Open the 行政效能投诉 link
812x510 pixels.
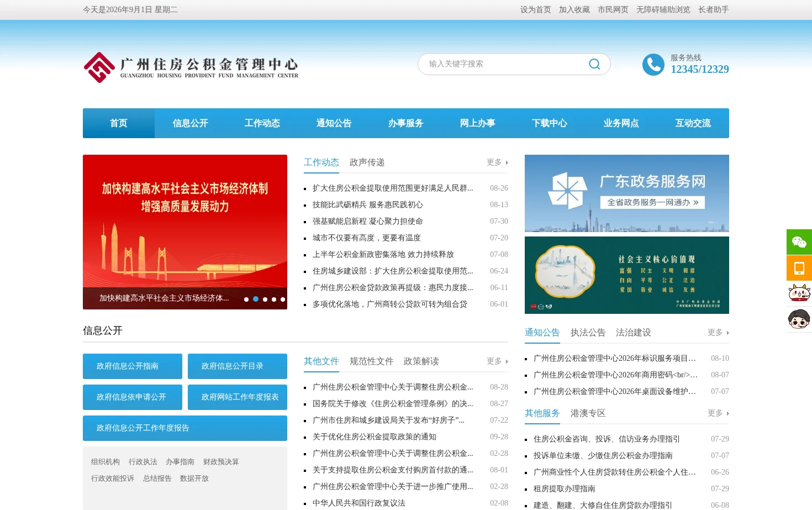point(113,479)
